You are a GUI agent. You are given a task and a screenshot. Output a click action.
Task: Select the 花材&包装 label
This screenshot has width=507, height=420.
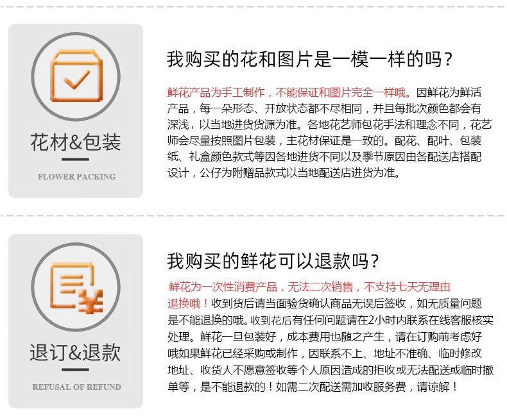pos(76,142)
